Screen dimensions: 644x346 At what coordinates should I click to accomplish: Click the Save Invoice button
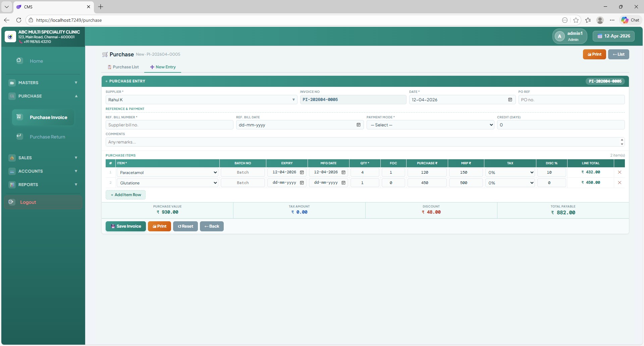tap(126, 226)
